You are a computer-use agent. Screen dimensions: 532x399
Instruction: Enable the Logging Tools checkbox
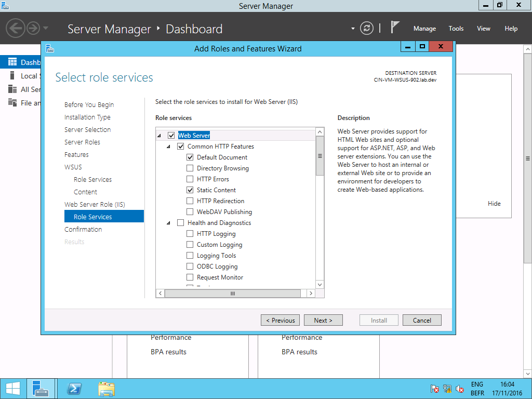[x=190, y=255]
